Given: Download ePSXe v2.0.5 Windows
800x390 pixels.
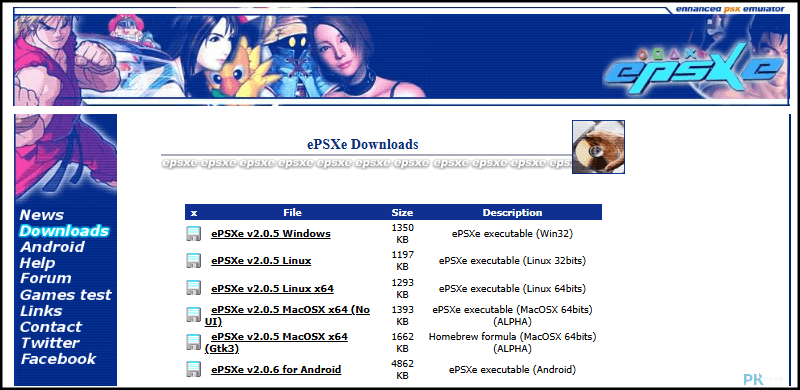Looking at the screenshot, I should [x=271, y=234].
